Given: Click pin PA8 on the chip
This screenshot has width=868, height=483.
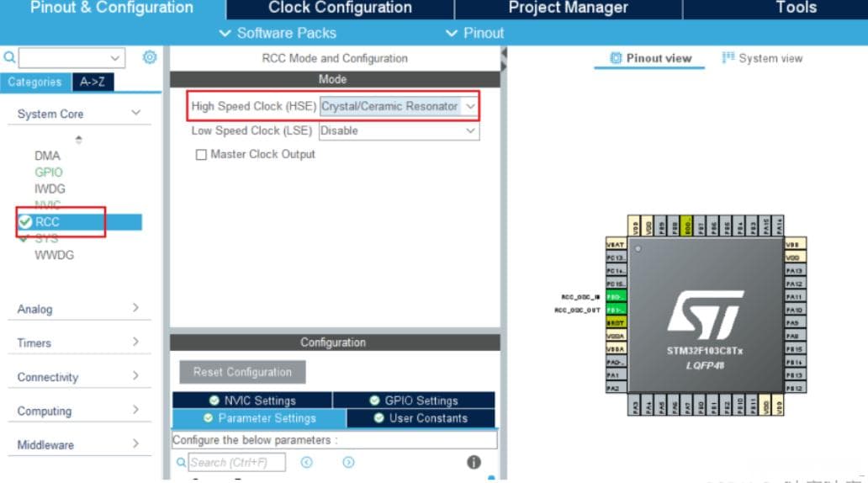Looking at the screenshot, I should coord(796,336).
